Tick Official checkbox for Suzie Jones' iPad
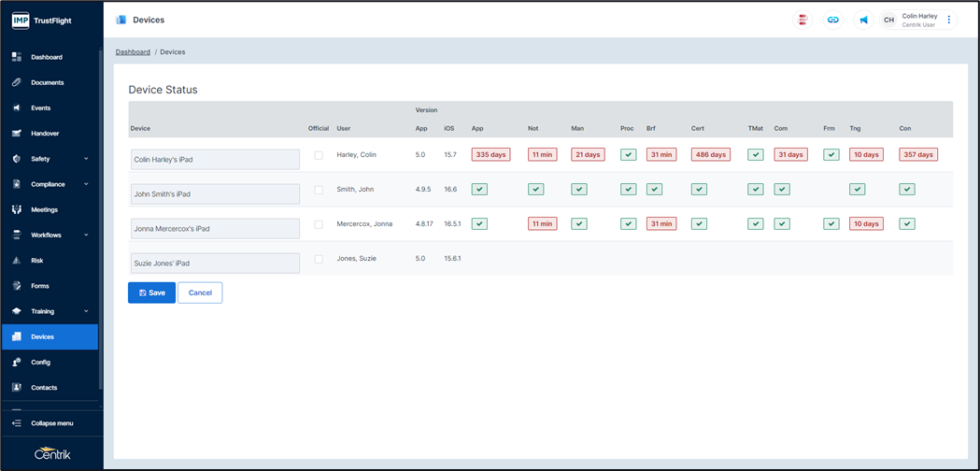This screenshot has height=471, width=980. click(319, 259)
